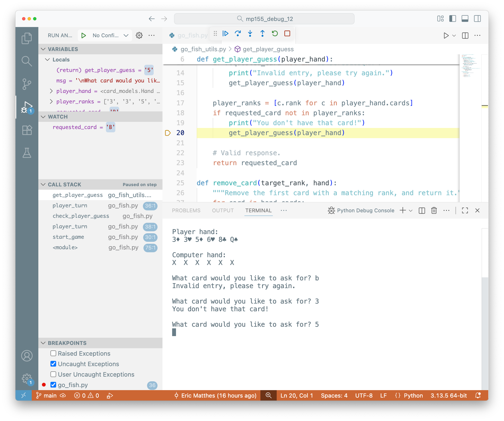504x421 pixels.
Task: Click Continue in the debug toolbar
Action: pos(225,34)
